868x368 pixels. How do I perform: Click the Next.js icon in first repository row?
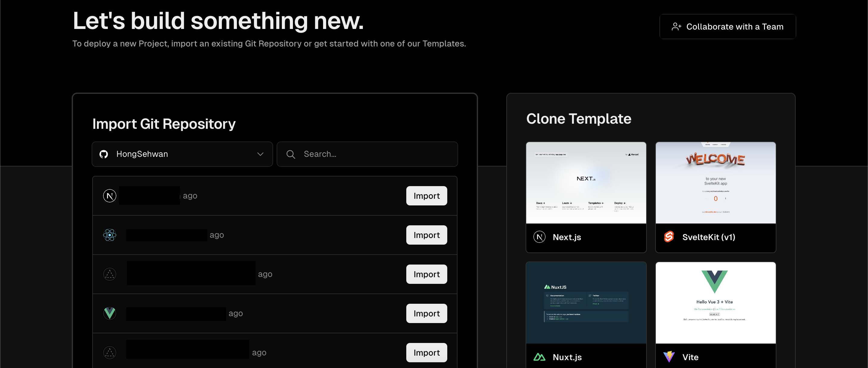(109, 196)
